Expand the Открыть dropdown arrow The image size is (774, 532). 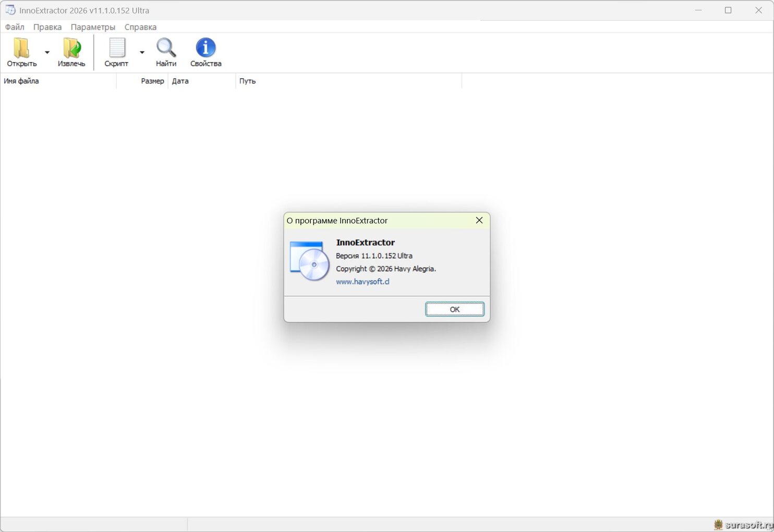[x=47, y=52]
